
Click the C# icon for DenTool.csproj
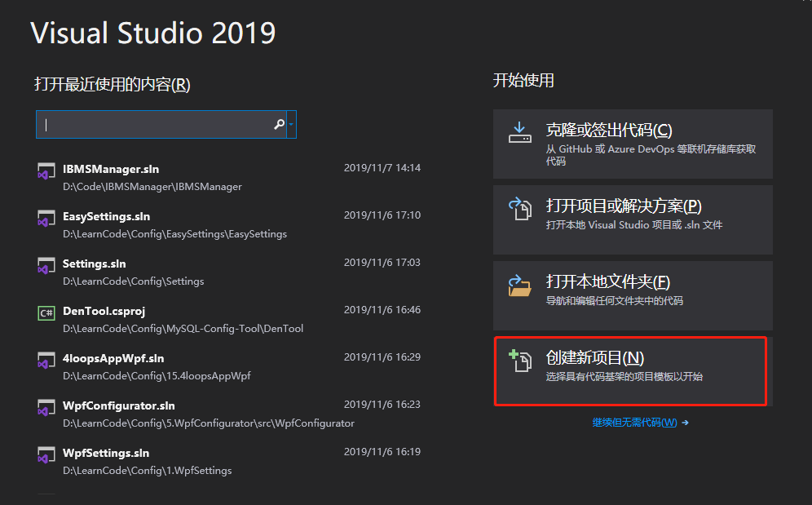pos(46,312)
